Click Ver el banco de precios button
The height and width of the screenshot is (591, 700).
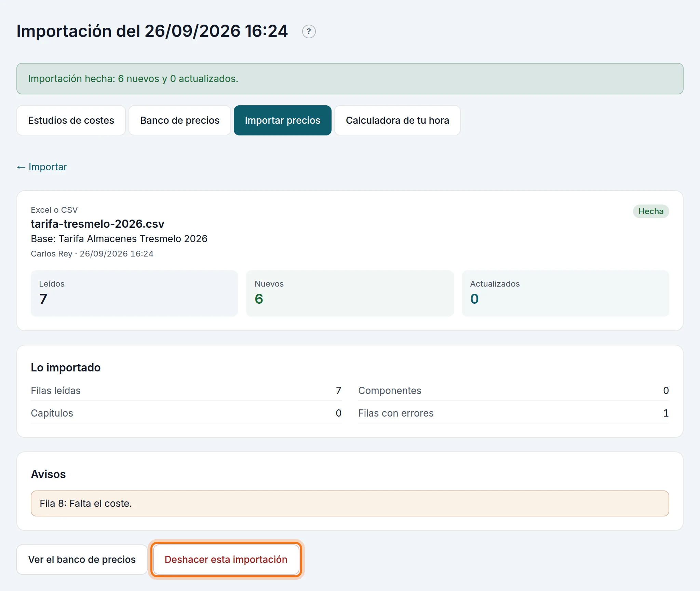point(82,560)
